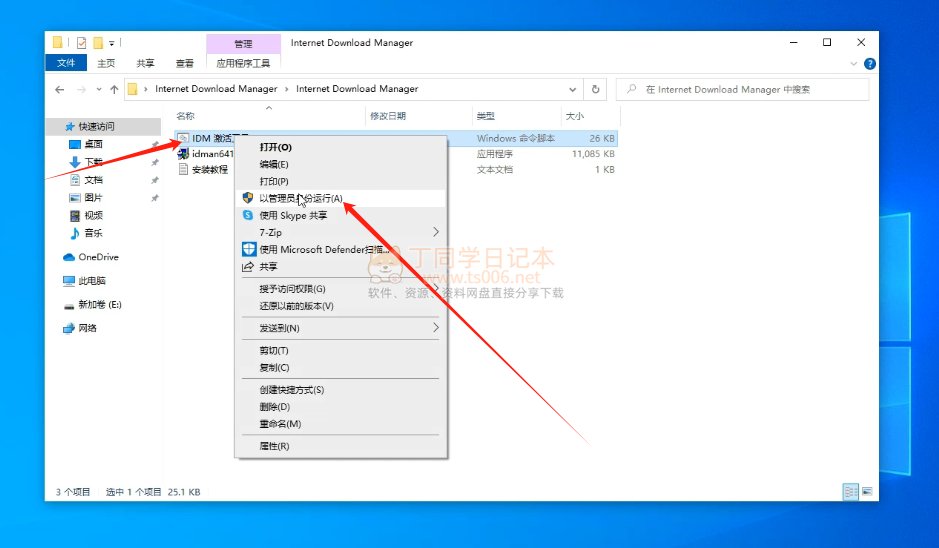Select the 安装教程 text file
This screenshot has height=548, width=939.
click(x=210, y=169)
